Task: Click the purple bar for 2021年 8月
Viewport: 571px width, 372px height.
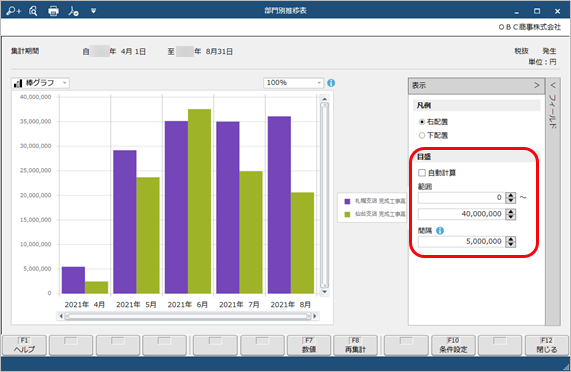Action: click(279, 205)
